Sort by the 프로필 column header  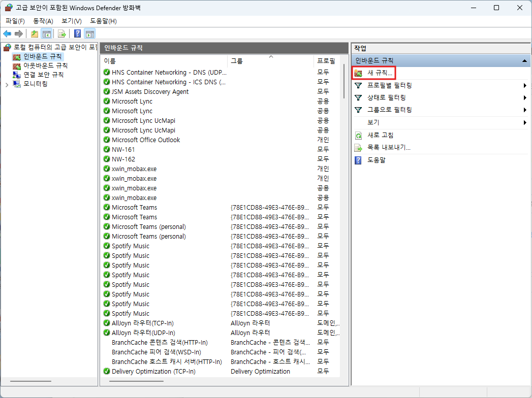point(327,61)
